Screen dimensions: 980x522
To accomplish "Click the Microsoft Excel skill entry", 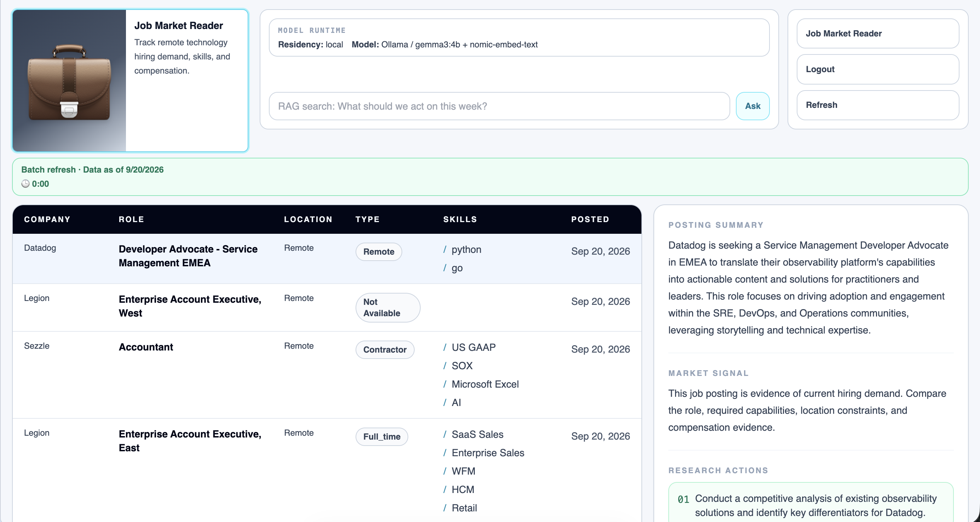I will [481, 384].
